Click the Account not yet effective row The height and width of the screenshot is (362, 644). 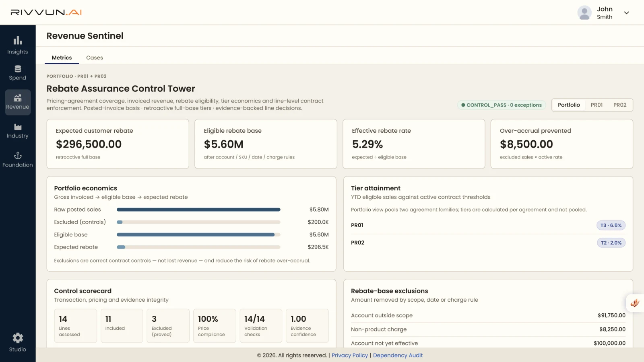488,343
